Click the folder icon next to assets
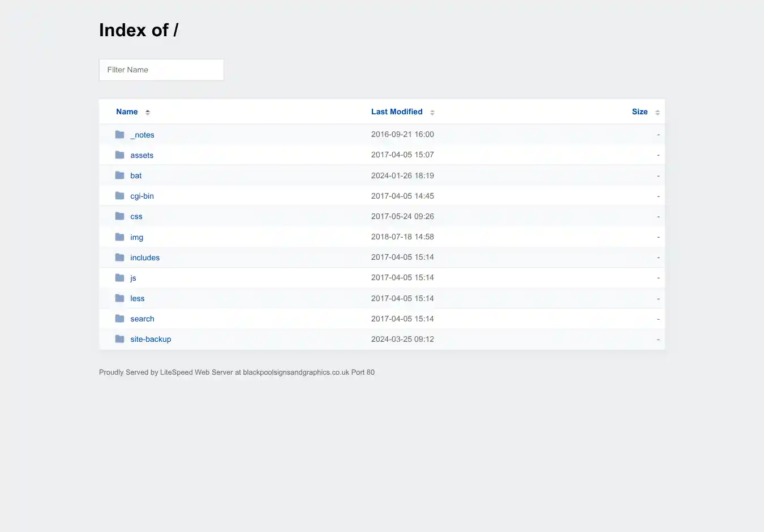764x532 pixels. 119,155
